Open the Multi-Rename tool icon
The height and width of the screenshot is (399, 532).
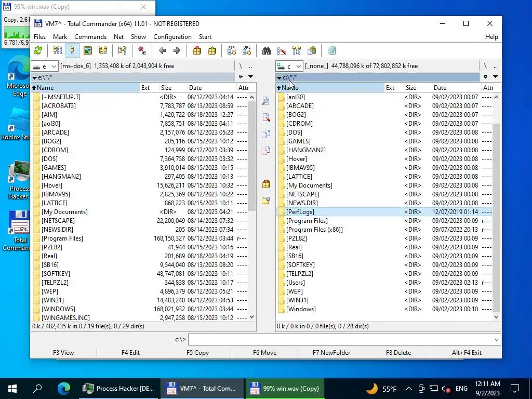click(x=282, y=50)
